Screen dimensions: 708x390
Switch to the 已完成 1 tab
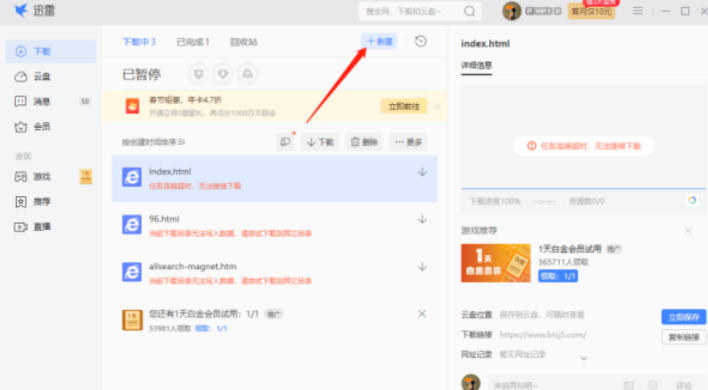[x=193, y=42]
